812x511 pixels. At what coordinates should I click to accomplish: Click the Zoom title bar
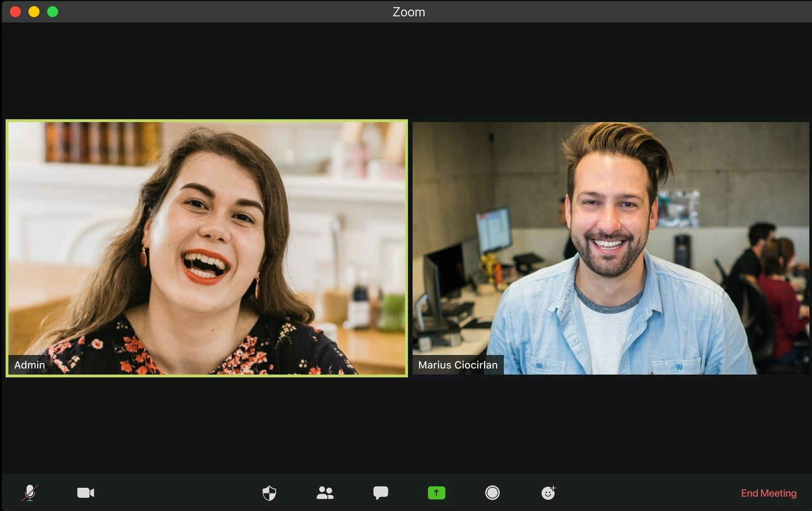[x=408, y=12]
